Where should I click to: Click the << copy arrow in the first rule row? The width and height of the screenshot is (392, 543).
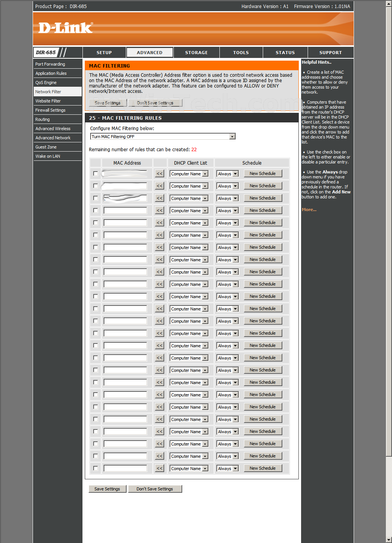pos(160,174)
